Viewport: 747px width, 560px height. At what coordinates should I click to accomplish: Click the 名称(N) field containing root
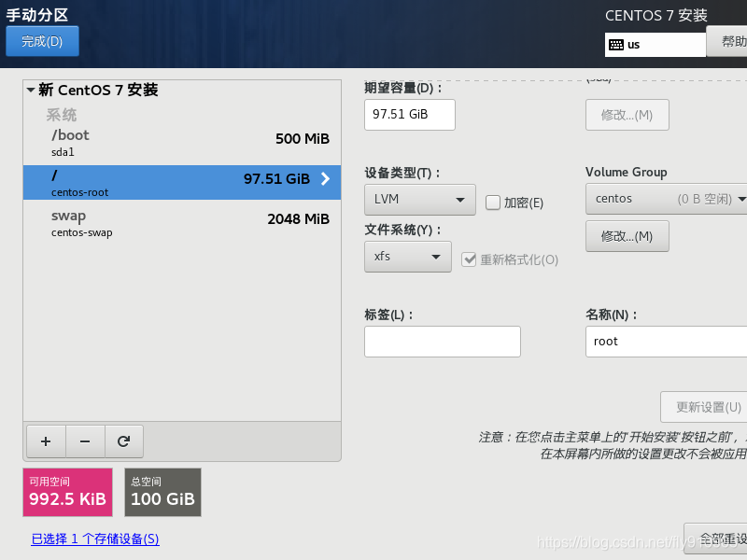pyautogui.click(x=667, y=342)
